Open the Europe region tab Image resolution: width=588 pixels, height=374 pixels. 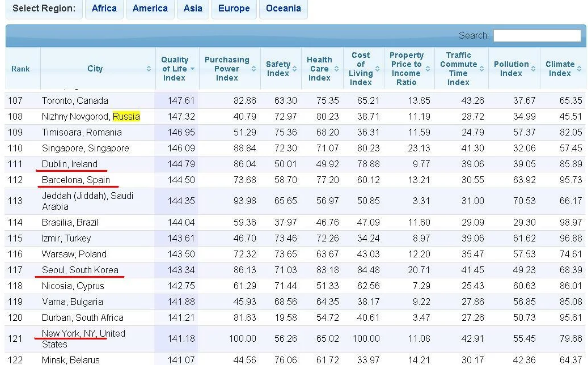point(234,8)
